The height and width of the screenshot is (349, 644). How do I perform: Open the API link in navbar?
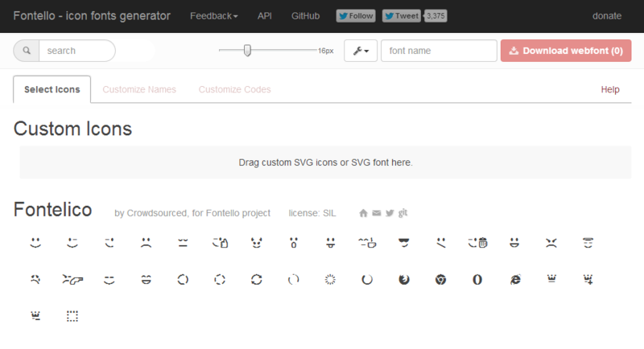265,16
